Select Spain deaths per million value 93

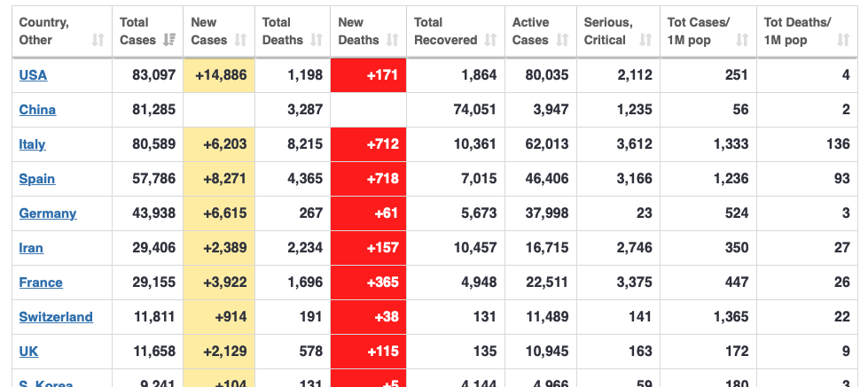pos(842,179)
